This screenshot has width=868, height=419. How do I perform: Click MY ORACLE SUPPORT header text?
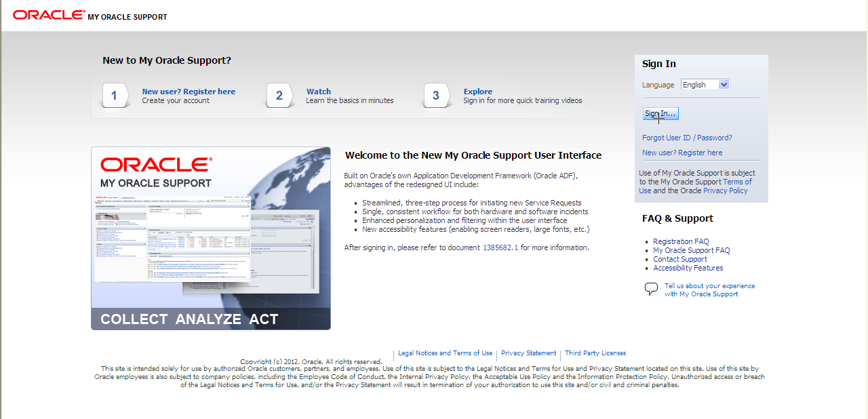click(x=127, y=17)
